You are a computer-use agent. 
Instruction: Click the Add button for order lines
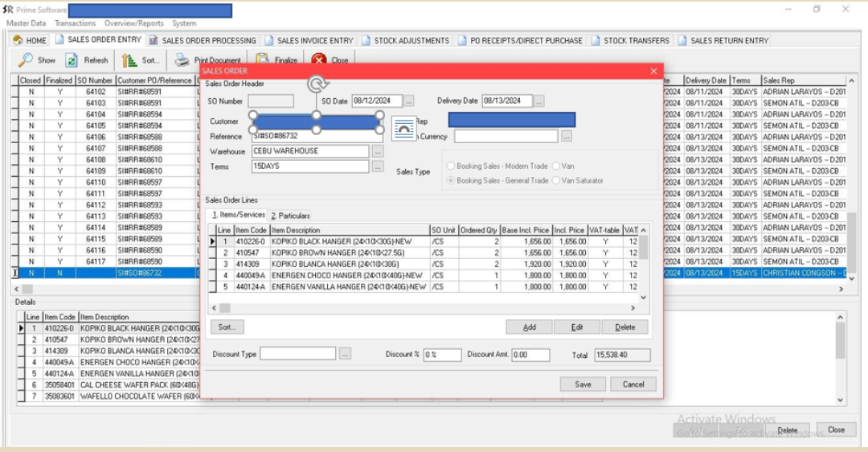(x=529, y=327)
